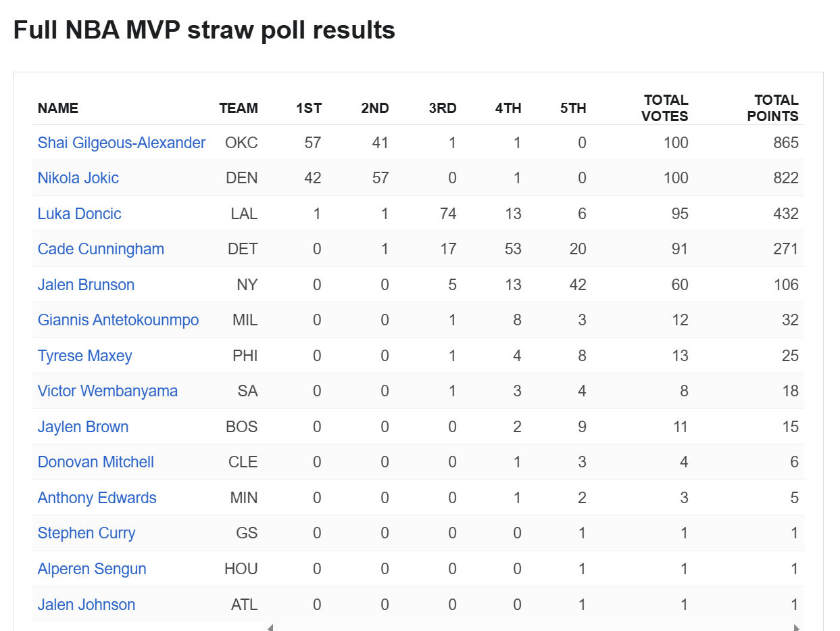Open Shai Gilgeous-Alexander's player link

click(122, 143)
